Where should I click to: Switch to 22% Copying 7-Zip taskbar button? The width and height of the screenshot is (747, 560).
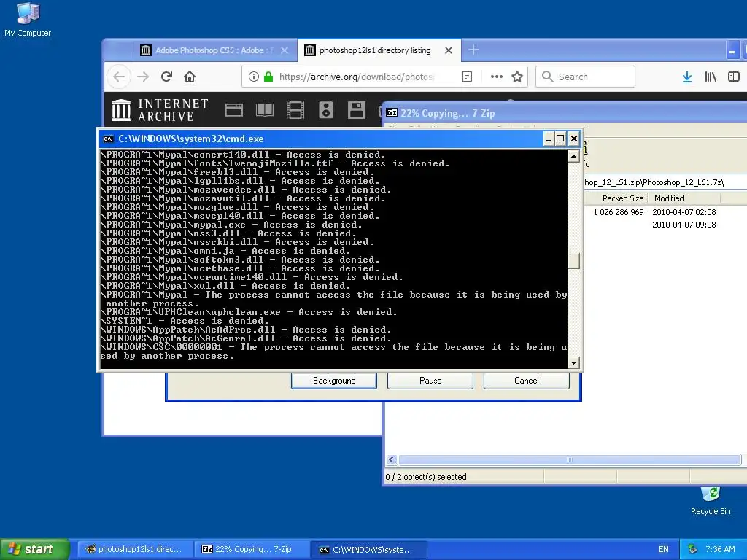coord(252,549)
